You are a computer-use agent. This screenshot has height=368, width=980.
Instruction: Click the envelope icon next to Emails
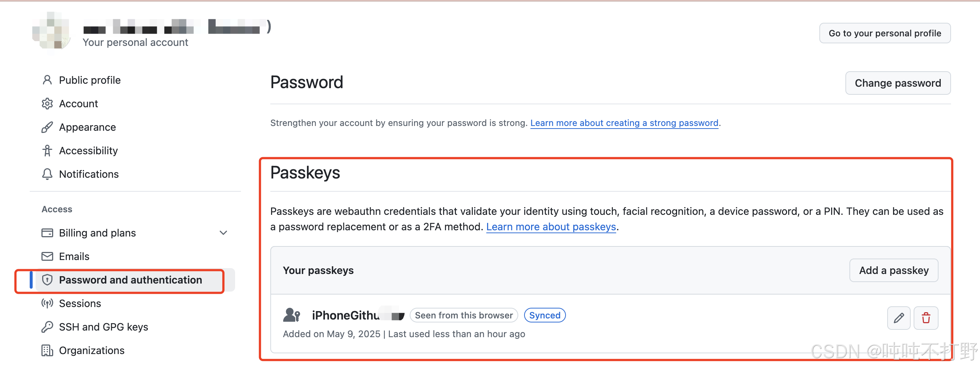(x=47, y=256)
